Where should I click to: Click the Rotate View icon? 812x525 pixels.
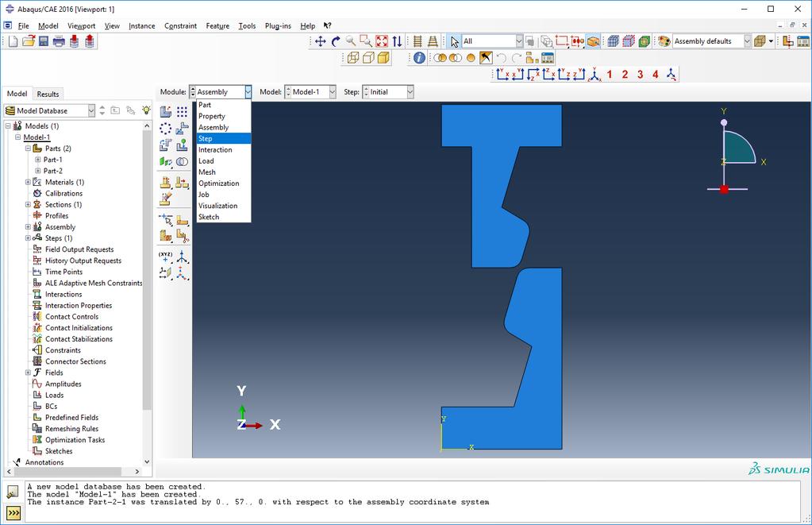click(x=336, y=41)
